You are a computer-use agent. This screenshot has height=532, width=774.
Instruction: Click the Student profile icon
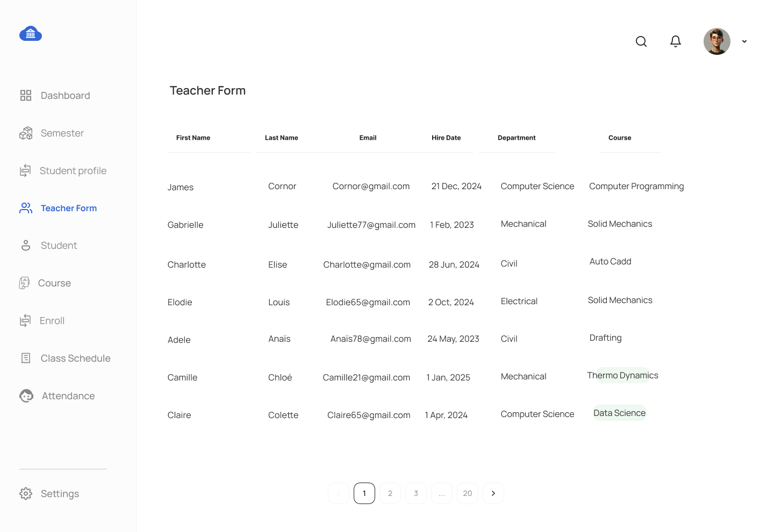coord(25,171)
